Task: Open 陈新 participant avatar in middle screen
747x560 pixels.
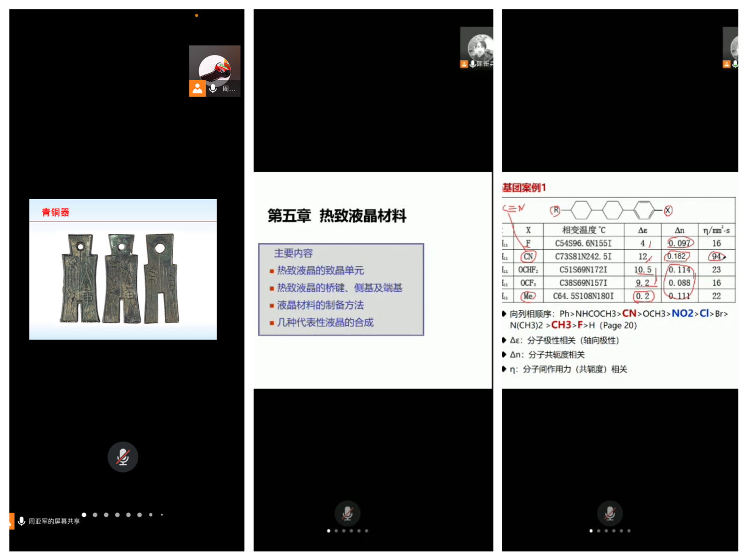Action: [x=480, y=47]
